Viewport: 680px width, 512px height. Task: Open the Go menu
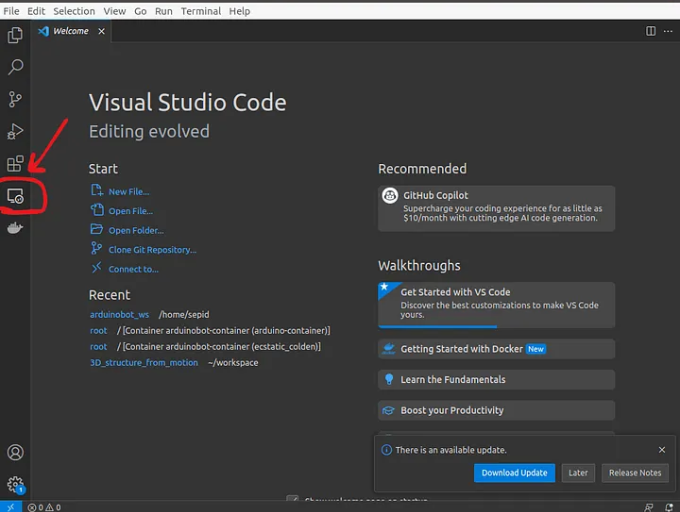(x=140, y=11)
